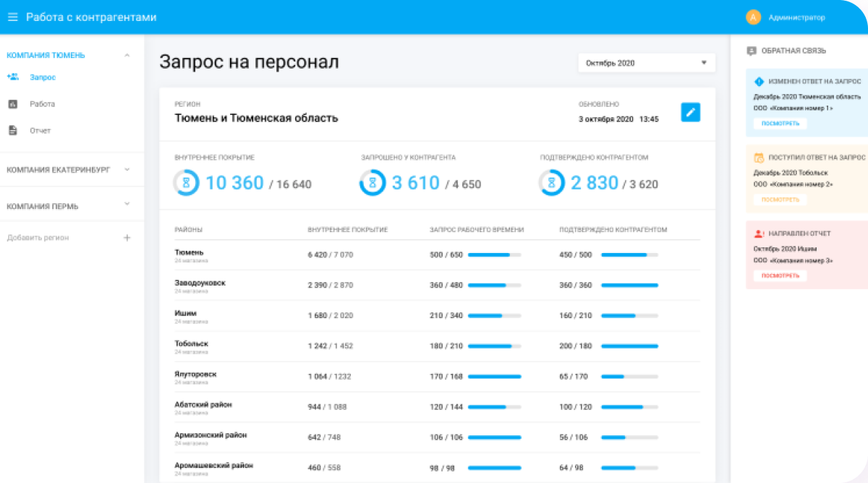Click the requested-from-contractor hourglass icon
This screenshot has width=868, height=483.
tap(372, 183)
